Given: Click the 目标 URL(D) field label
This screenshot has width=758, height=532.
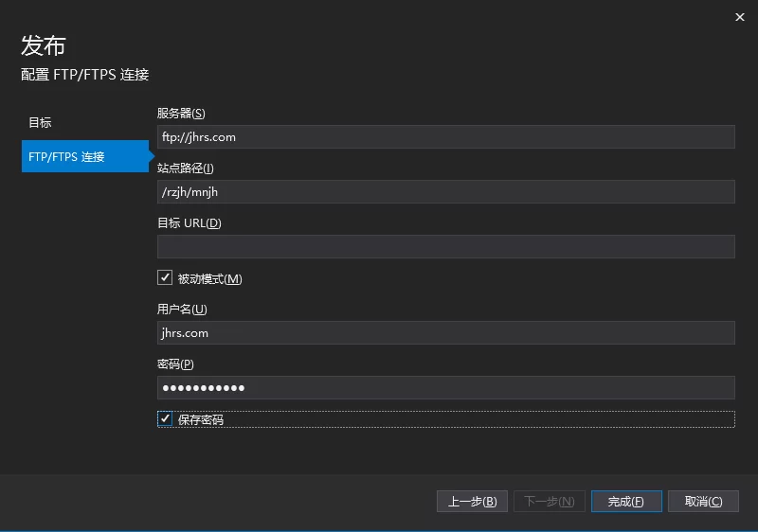Looking at the screenshot, I should tap(189, 223).
